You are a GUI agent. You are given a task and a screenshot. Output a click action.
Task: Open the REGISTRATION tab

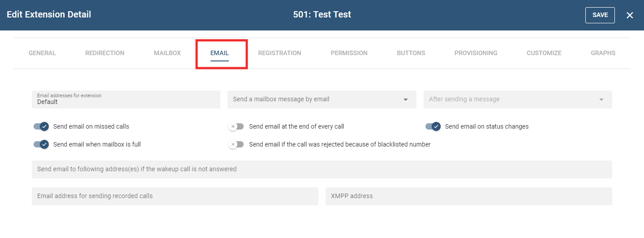tap(279, 53)
